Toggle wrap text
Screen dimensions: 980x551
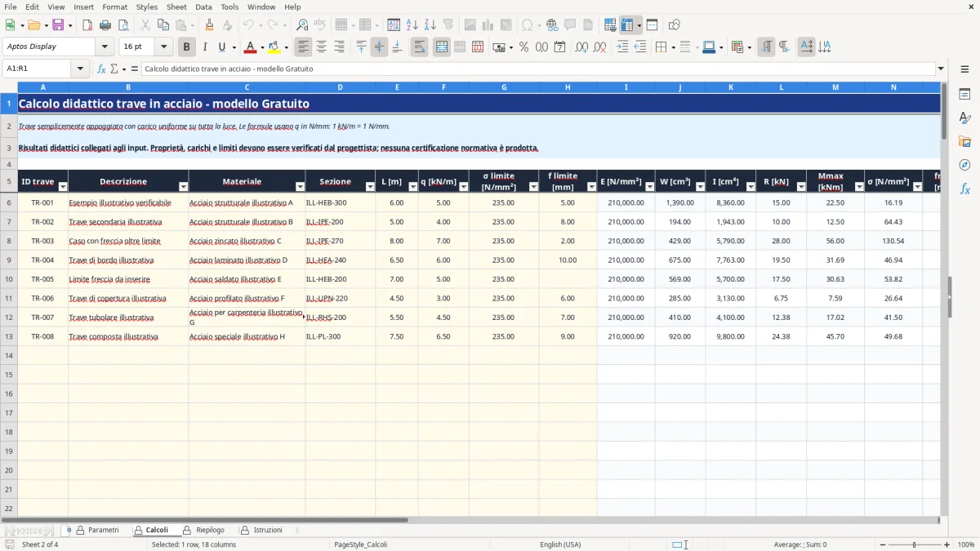click(x=420, y=47)
